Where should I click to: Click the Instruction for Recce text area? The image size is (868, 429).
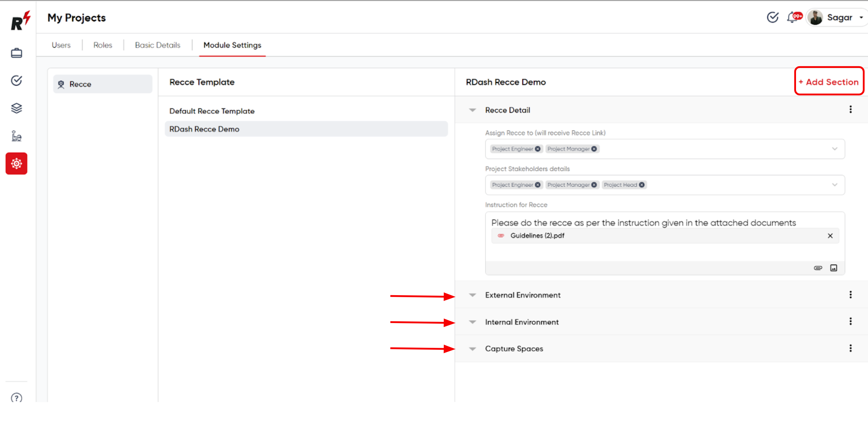[665, 243]
